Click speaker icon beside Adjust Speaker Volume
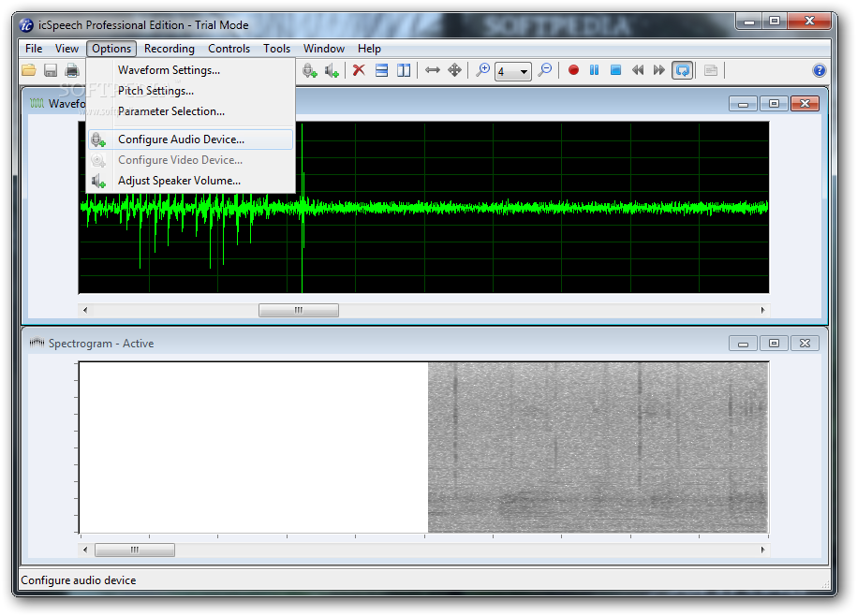857x616 pixels. 98,181
